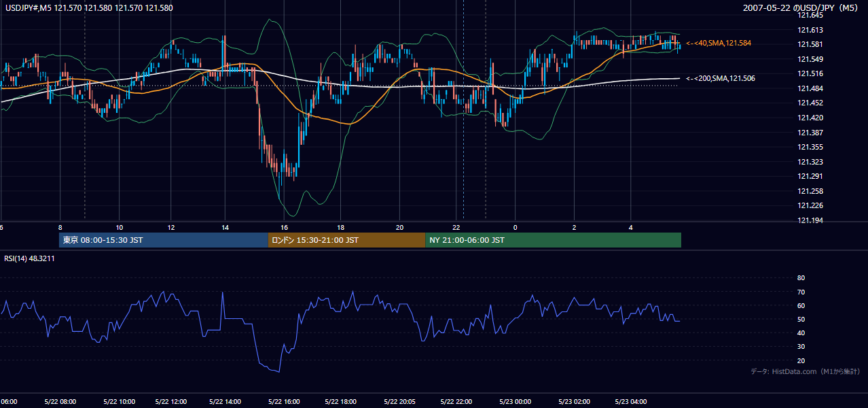Click hour tick '14' under the price chart
This screenshot has height=408, width=868.
225,227
